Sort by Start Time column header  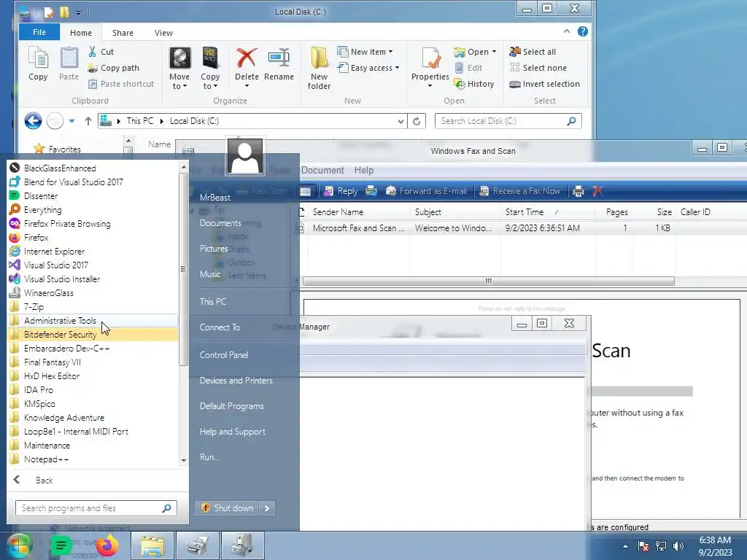(524, 212)
